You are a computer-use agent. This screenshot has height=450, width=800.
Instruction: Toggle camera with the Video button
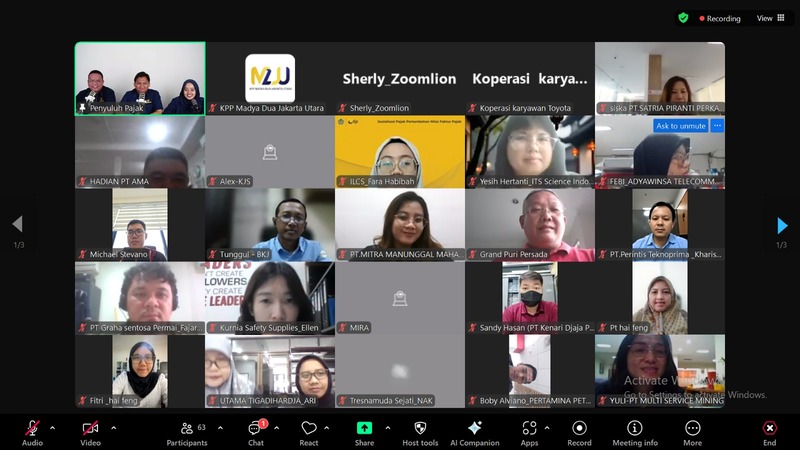click(90, 430)
